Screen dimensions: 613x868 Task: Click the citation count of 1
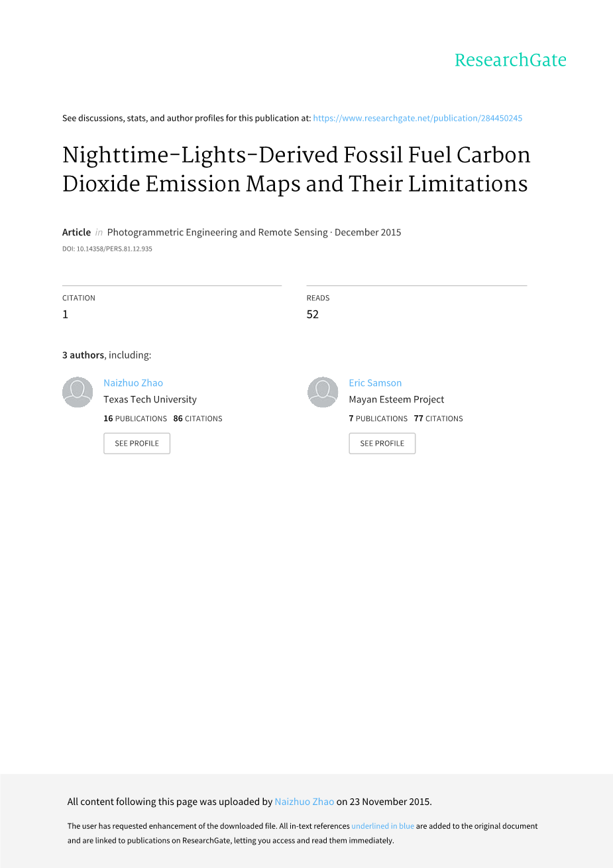(65, 314)
